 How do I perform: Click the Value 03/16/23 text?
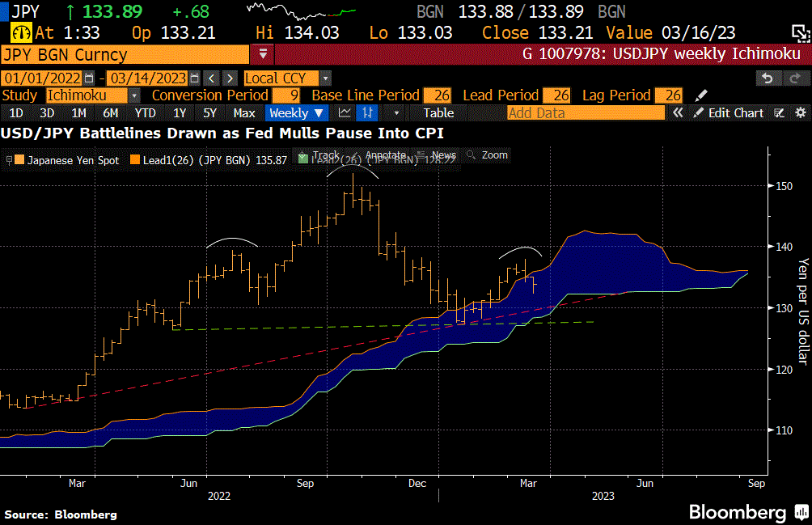click(670, 33)
